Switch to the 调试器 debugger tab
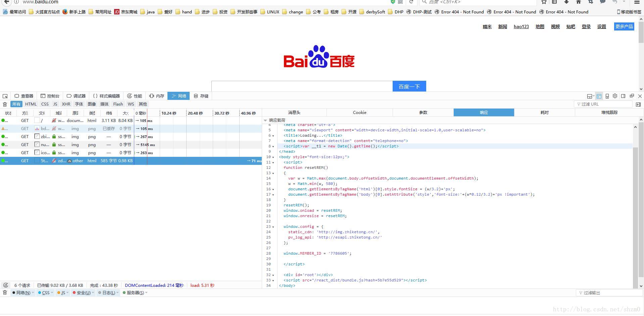The image size is (644, 316). 76,96
